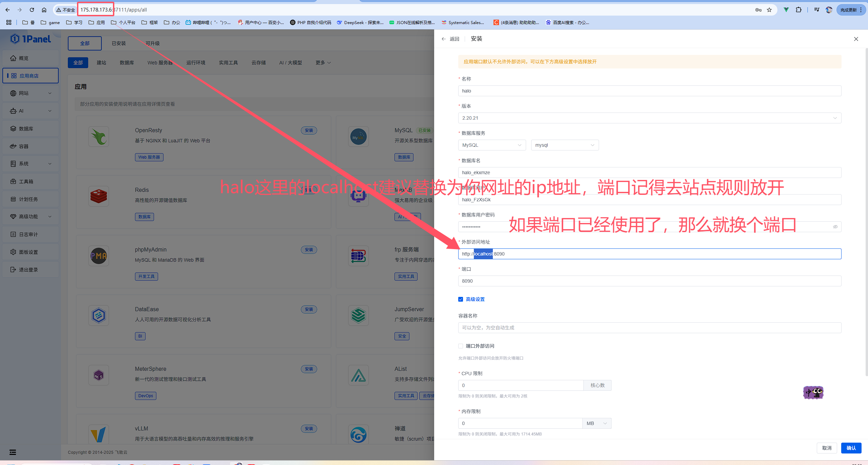Click the browser extensions puzzle icon
The width and height of the screenshot is (868, 465).
(798, 10)
